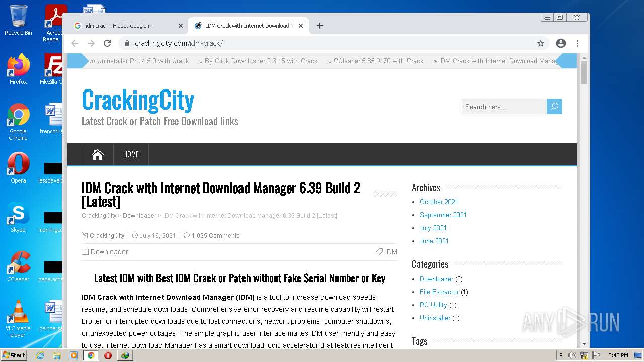
Task: Open File Extractor category
Action: coord(439,292)
